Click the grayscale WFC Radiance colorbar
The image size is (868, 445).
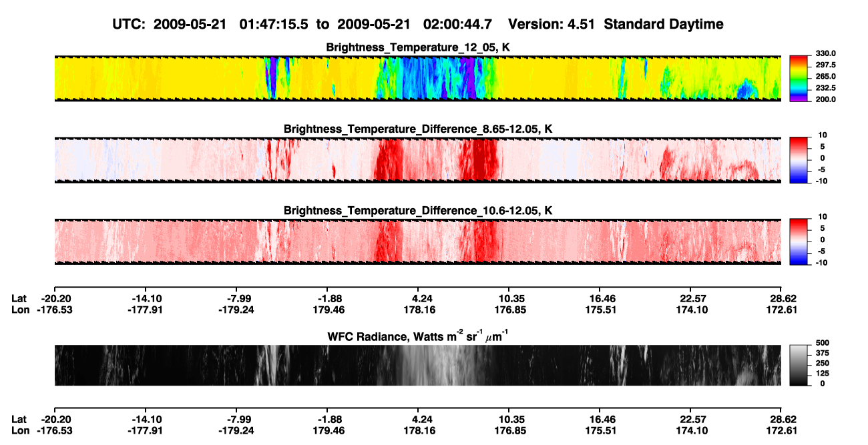(799, 364)
